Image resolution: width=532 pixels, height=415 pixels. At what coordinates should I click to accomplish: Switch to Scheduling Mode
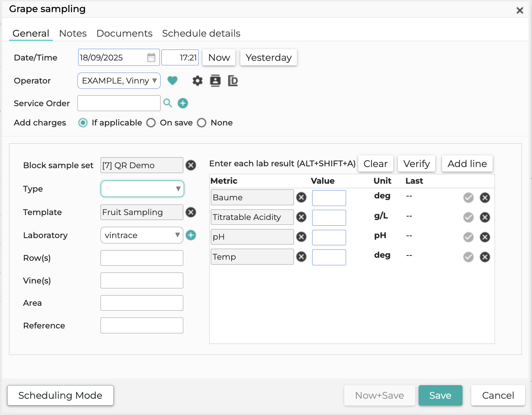pyautogui.click(x=60, y=395)
